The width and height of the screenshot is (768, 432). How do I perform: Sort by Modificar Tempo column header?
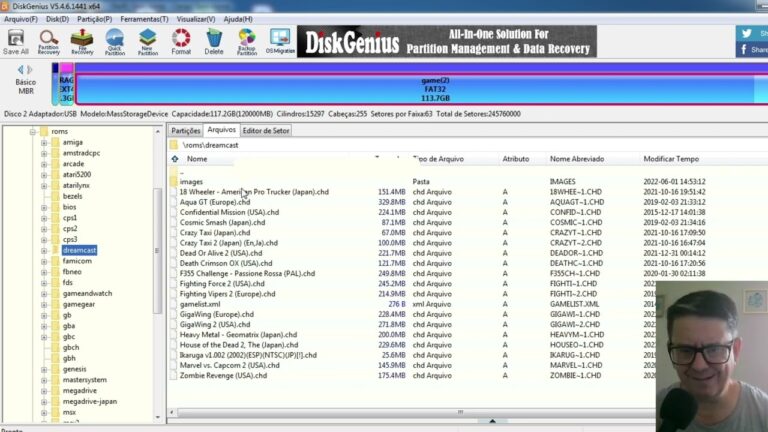point(671,159)
